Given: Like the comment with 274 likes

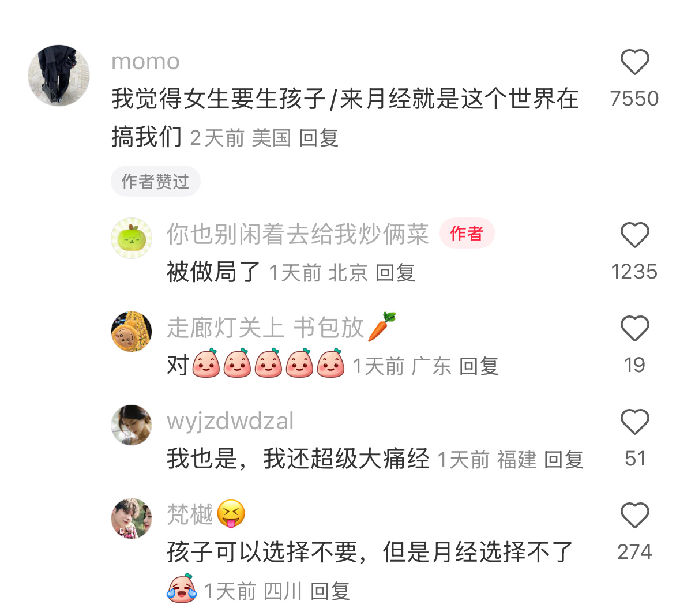Looking at the screenshot, I should pos(634,516).
